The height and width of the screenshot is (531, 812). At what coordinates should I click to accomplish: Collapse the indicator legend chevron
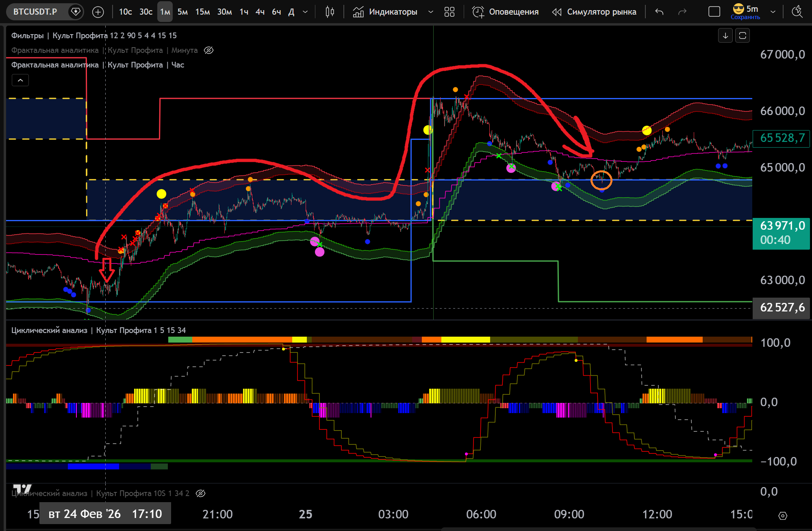[x=20, y=80]
